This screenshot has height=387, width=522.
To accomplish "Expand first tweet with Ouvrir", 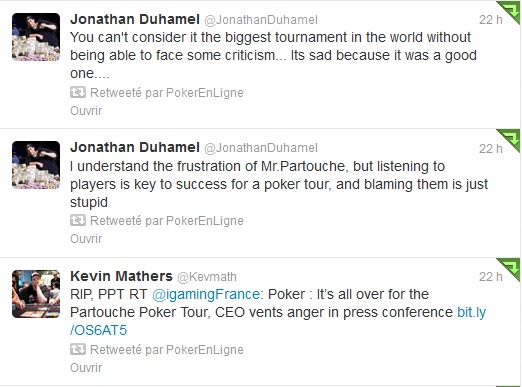I will point(86,110).
